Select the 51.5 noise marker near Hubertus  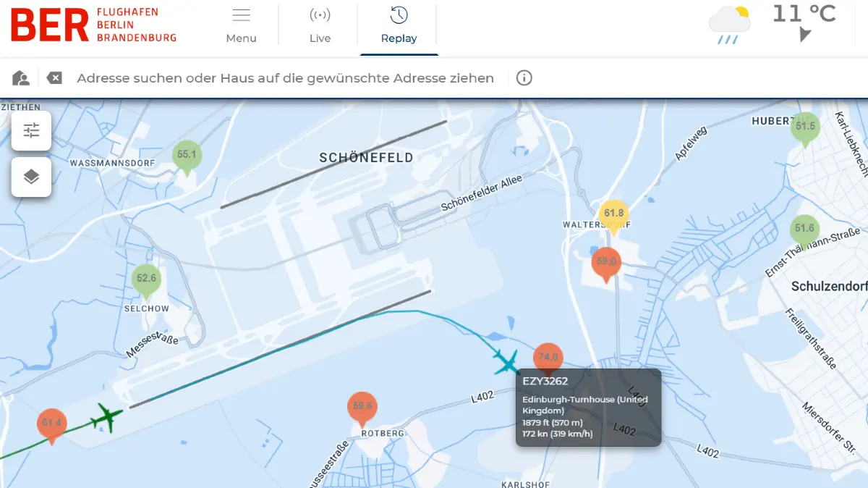[805, 129]
